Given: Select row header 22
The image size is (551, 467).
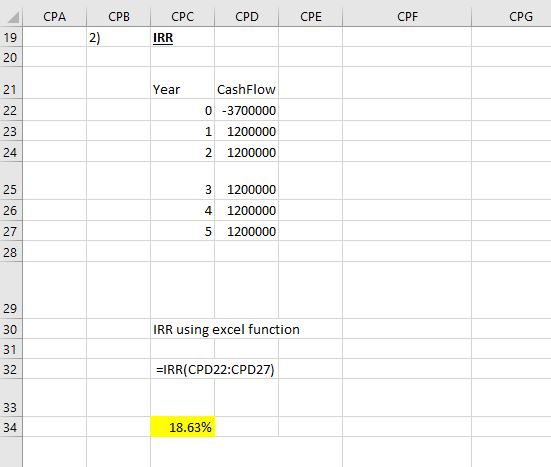Looking at the screenshot, I should point(11,110).
